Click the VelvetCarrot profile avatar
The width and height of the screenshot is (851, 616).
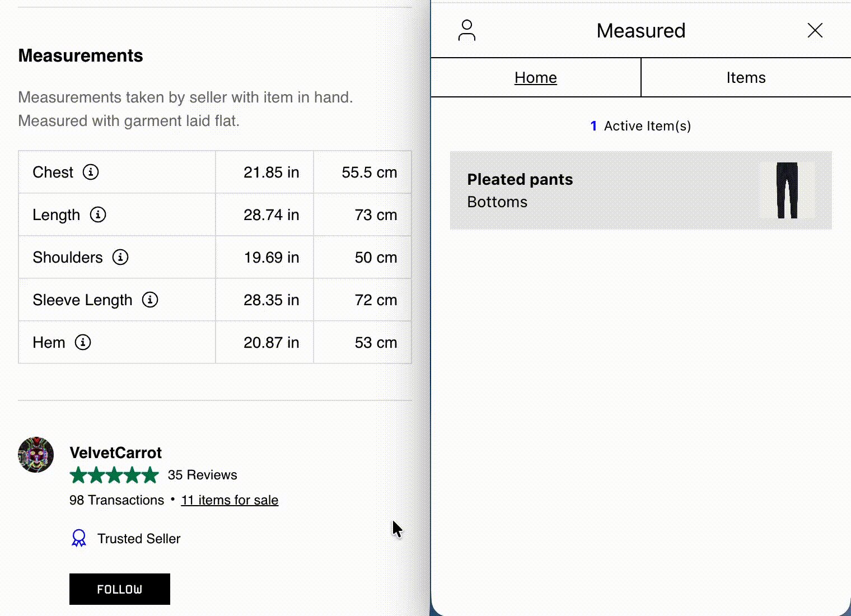[36, 455]
